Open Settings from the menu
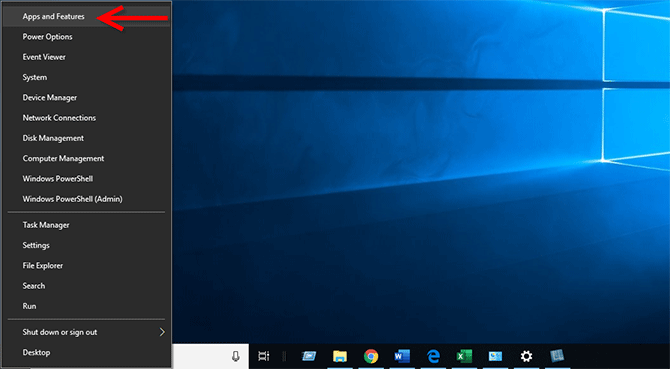This screenshot has height=369, width=670. coord(87,245)
